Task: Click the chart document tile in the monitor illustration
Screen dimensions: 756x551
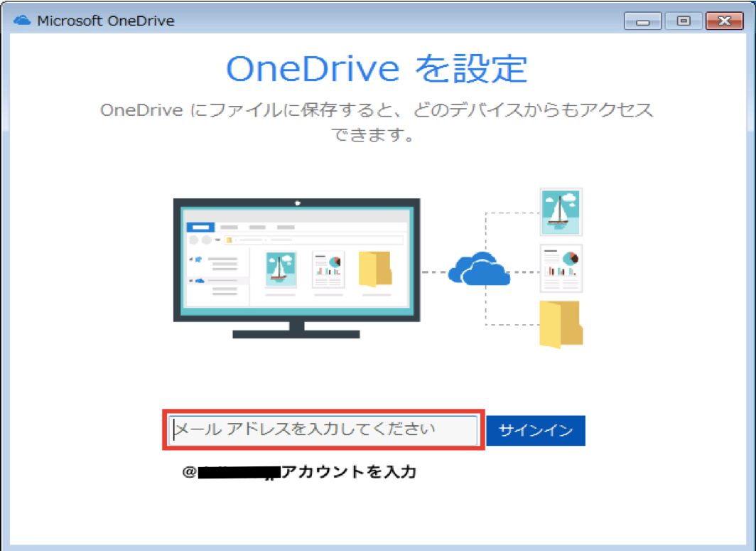Action: [328, 270]
